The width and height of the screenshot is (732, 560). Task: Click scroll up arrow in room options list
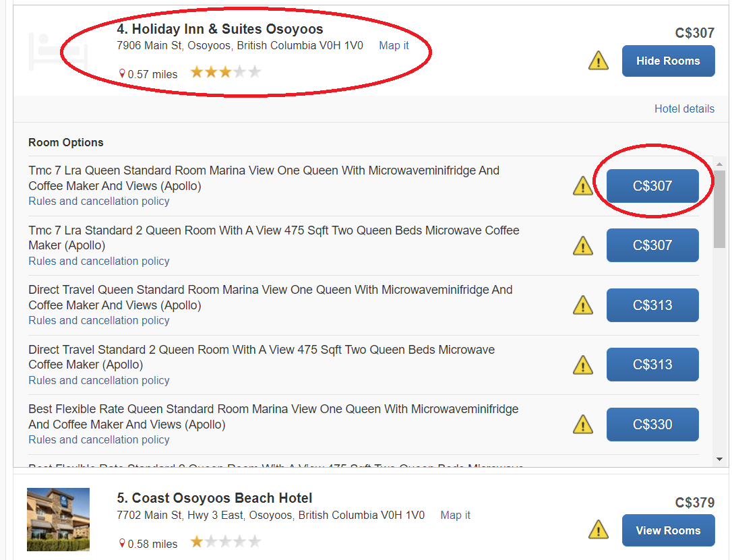pyautogui.click(x=719, y=164)
